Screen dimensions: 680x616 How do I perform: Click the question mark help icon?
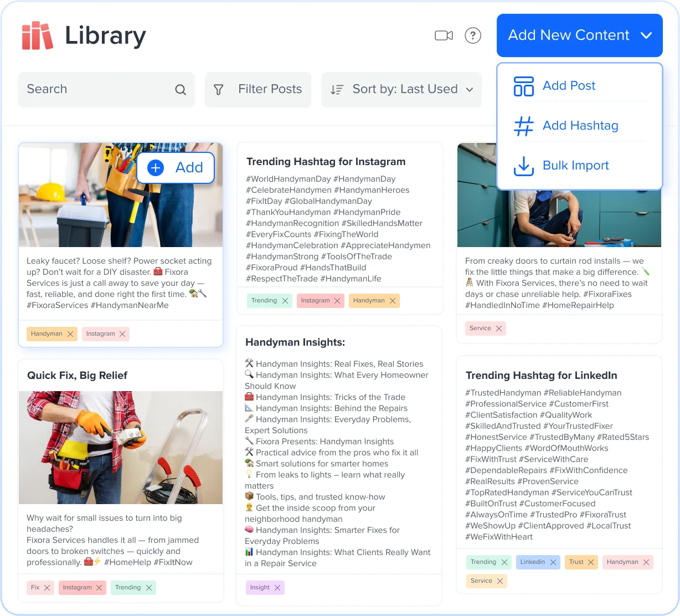[x=473, y=35]
